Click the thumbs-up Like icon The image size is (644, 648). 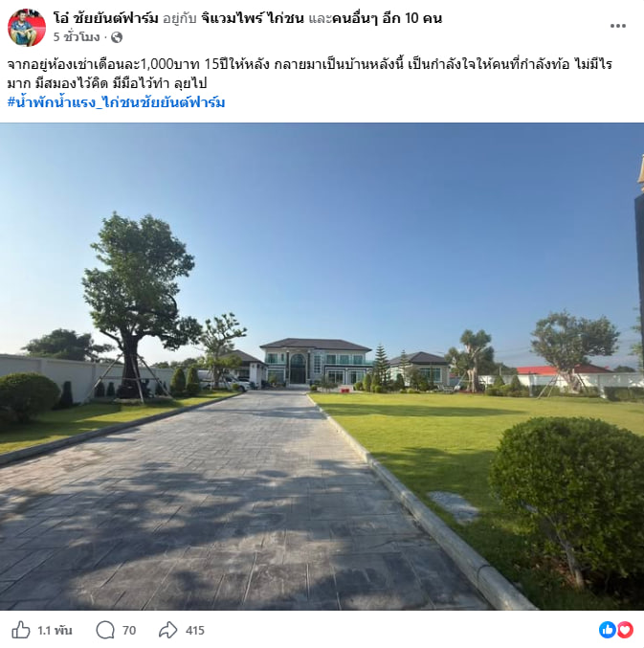pyautogui.click(x=21, y=630)
